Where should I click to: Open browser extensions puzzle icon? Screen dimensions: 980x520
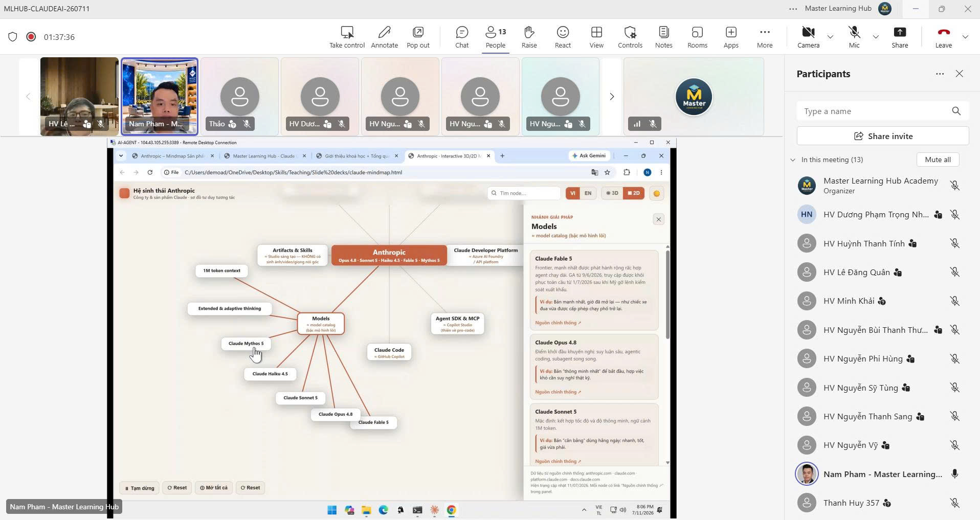[x=627, y=172]
